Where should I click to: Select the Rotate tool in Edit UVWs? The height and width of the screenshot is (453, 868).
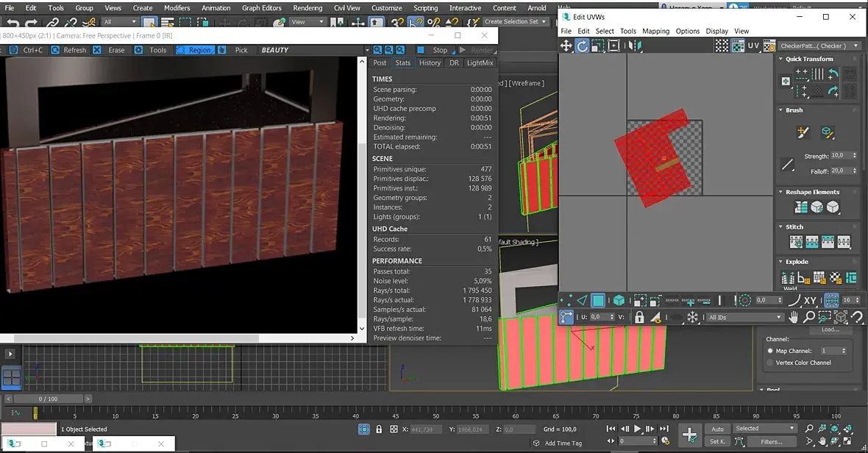coord(582,46)
